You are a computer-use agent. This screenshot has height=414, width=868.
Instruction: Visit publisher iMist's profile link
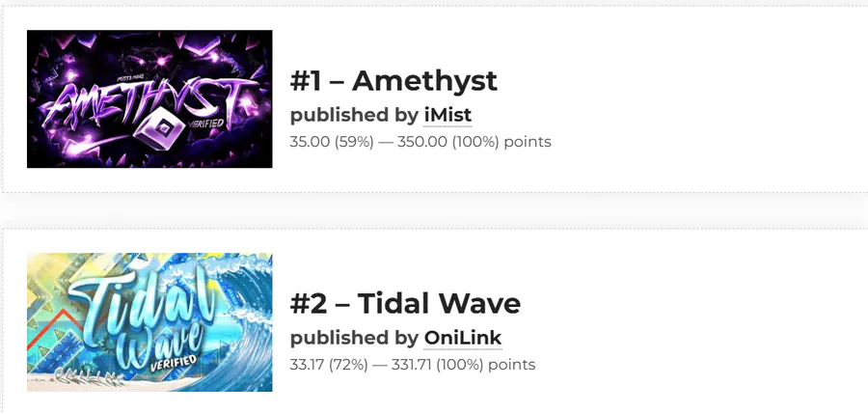pos(448,115)
